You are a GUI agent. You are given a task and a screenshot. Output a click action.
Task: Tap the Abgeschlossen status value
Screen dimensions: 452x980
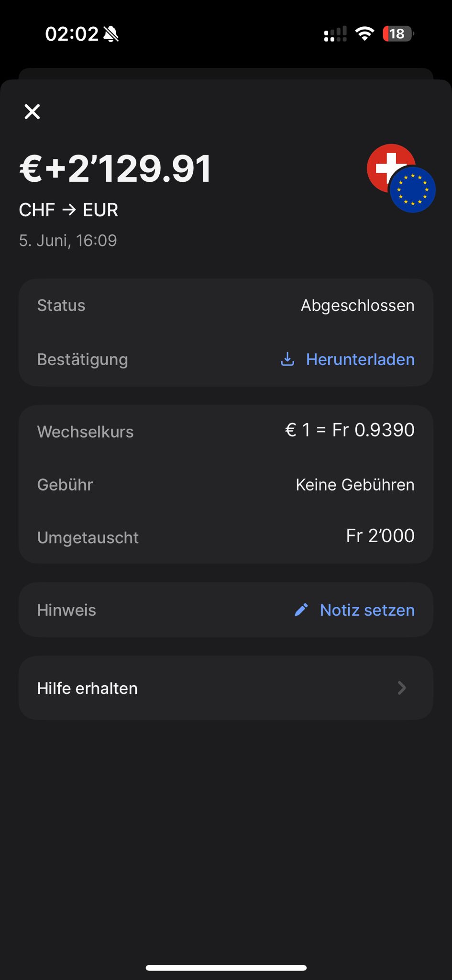click(x=357, y=305)
